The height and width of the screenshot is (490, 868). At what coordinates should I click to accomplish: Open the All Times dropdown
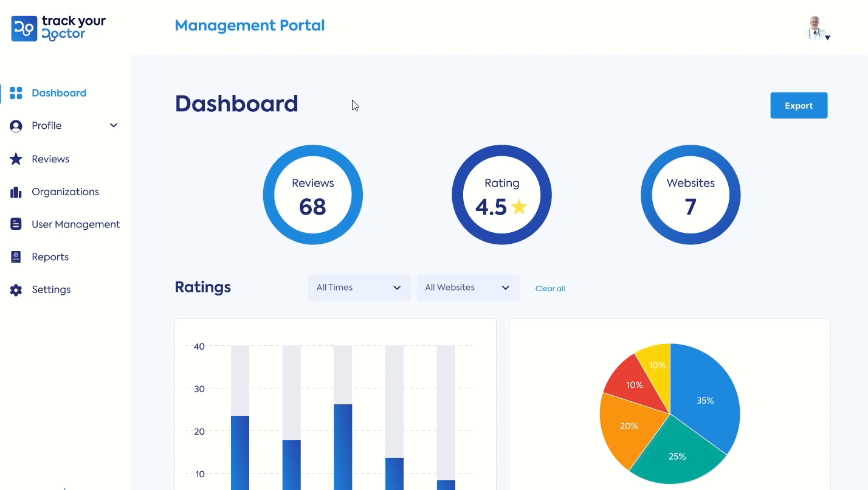(359, 288)
